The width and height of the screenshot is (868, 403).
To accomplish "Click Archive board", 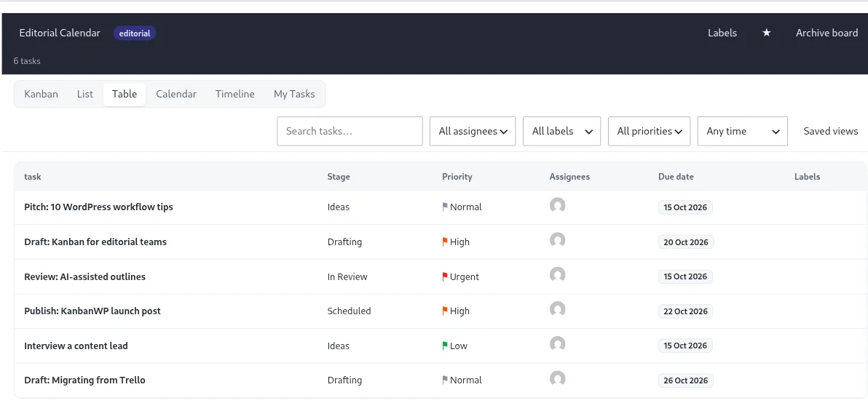I will click(x=827, y=33).
